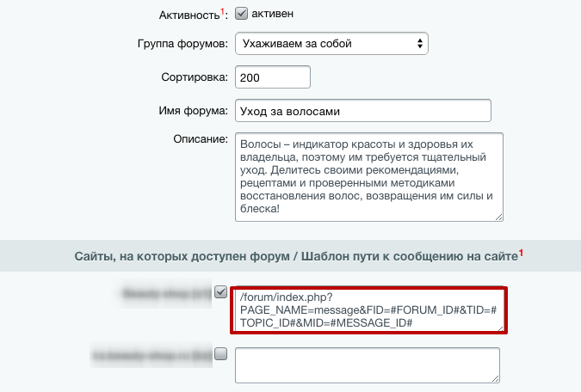This screenshot has width=581, height=392.
Task: Click the path template textarea resize handle
Action: pyautogui.click(x=498, y=327)
